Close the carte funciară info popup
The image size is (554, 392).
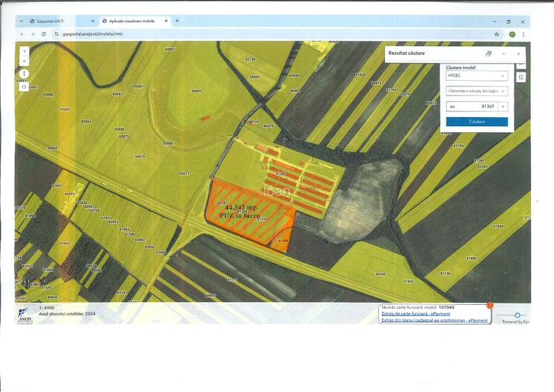pos(490,305)
